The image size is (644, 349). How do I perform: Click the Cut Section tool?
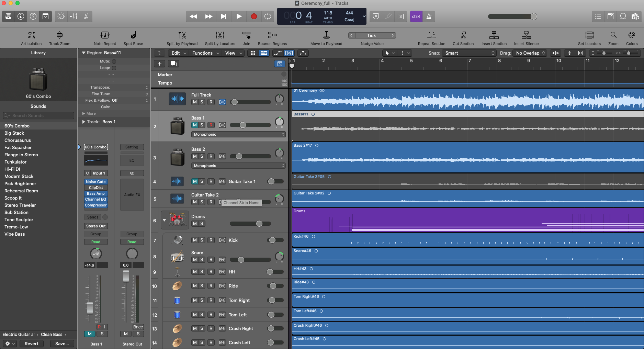pos(463,38)
